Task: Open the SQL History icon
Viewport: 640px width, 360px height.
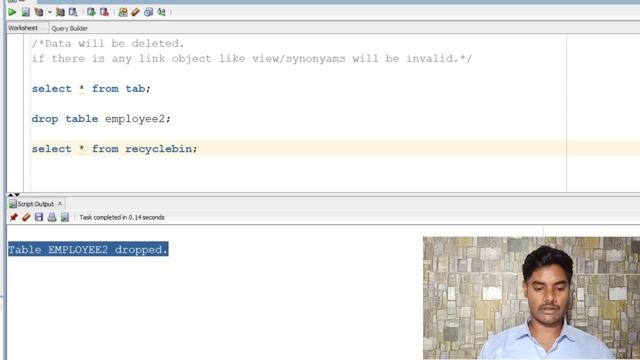Action: (148, 12)
